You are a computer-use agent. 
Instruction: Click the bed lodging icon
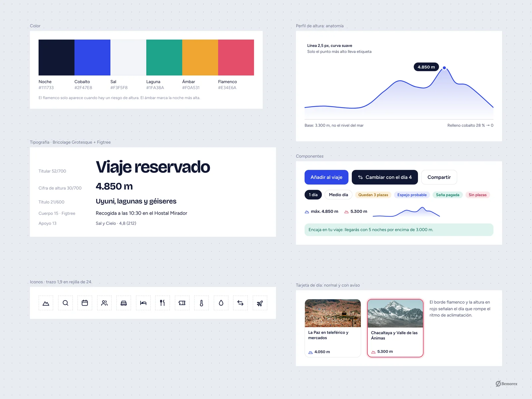[143, 303]
